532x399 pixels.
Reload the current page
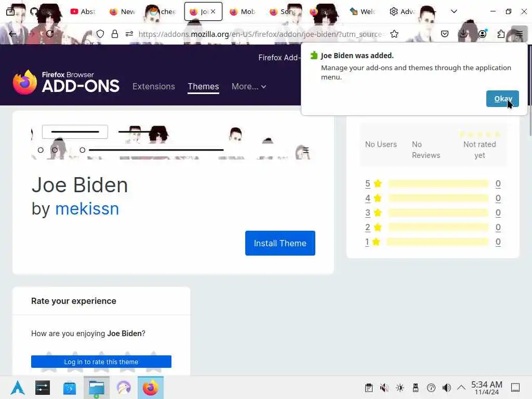[x=50, y=34]
